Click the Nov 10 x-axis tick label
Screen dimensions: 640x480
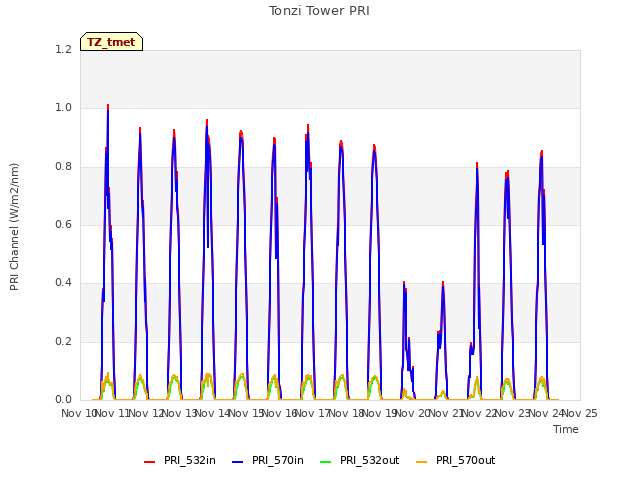(78, 413)
